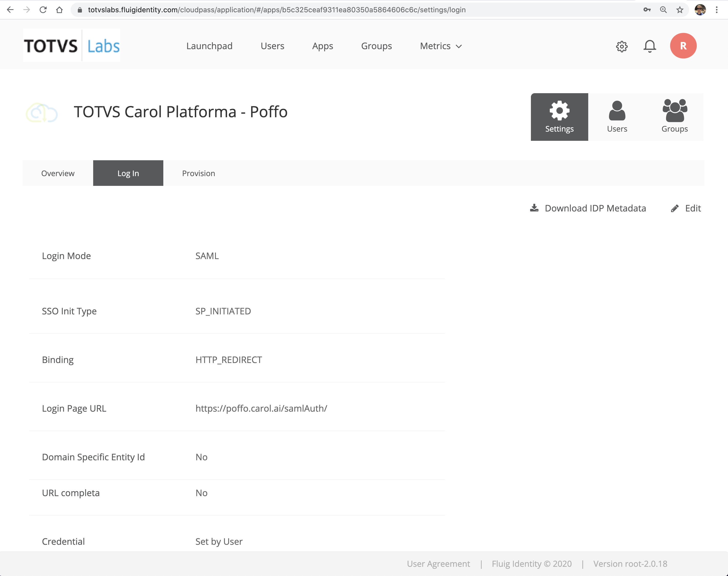Image resolution: width=728 pixels, height=576 pixels.
Task: Click the SSO Init Type label
Action: pyautogui.click(x=69, y=311)
